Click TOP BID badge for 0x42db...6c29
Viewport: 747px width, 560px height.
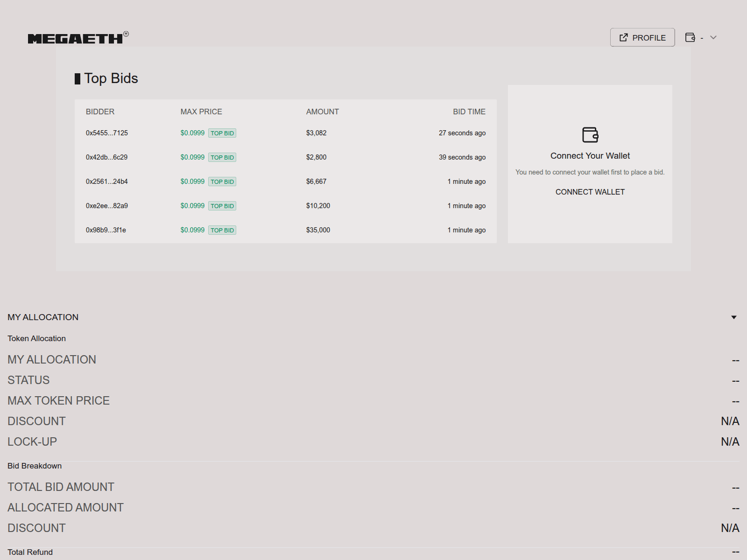pos(222,157)
